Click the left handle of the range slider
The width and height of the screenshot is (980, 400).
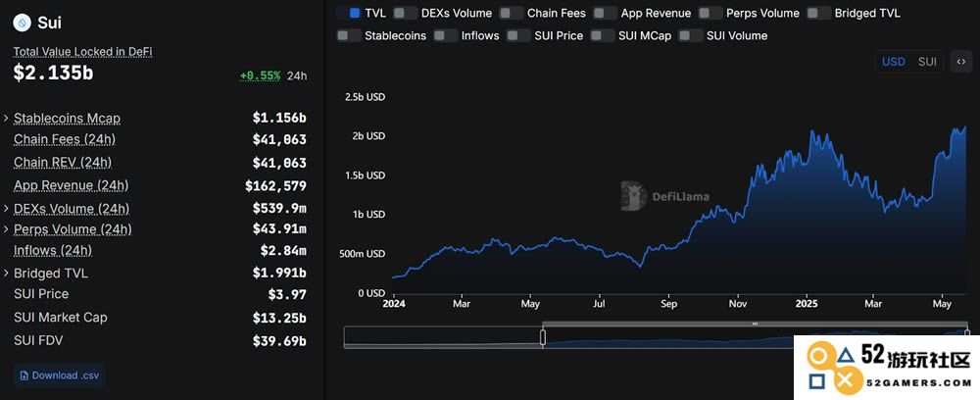pyautogui.click(x=543, y=337)
